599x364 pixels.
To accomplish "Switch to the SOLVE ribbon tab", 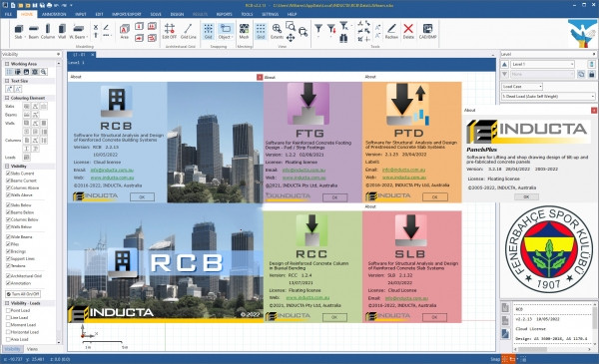I will [x=156, y=14].
